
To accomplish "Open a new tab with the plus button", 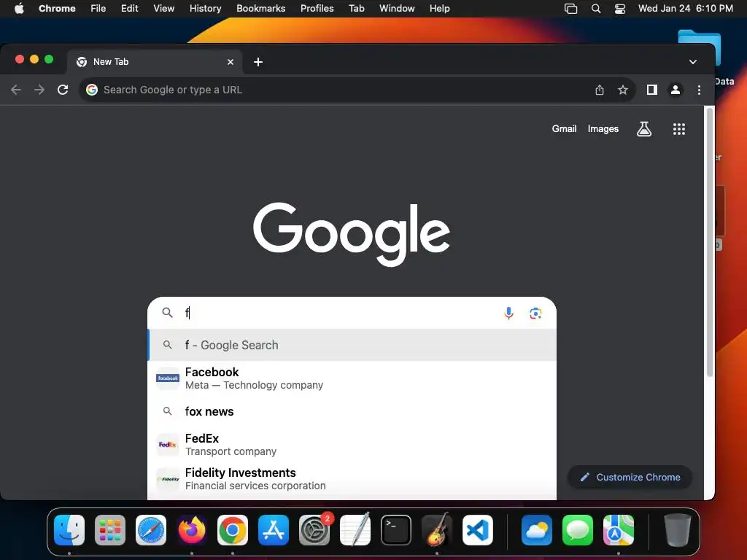I will coord(258,62).
